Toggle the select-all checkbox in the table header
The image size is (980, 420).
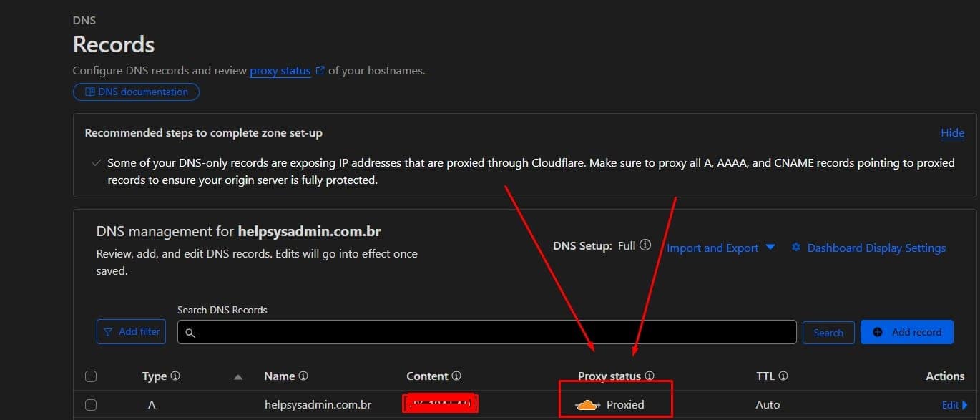tap(91, 375)
